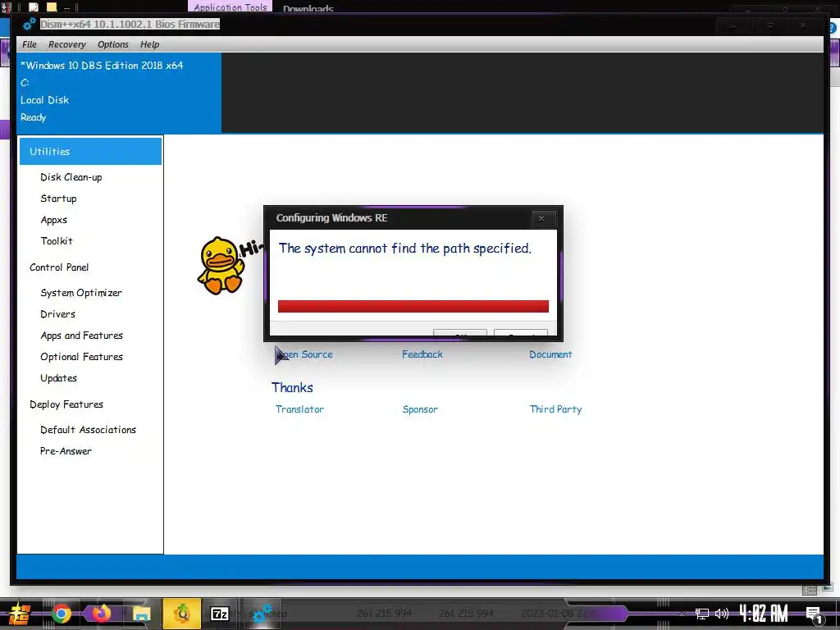Screen dimensions: 840x630
Task: Open the Appxs page
Action: coord(54,220)
